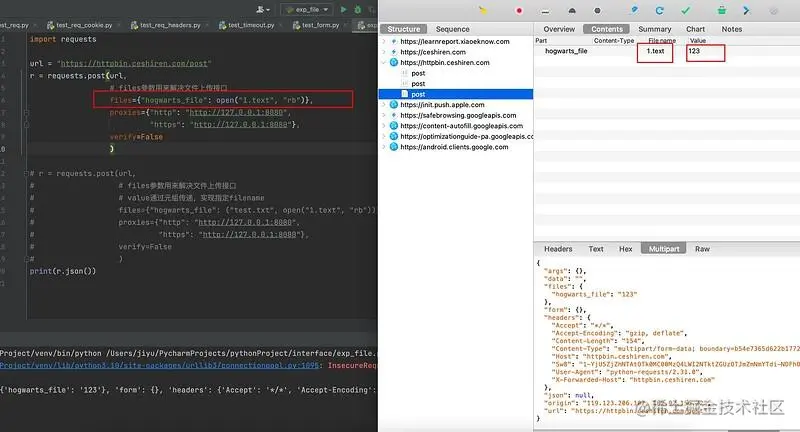Image resolution: width=800 pixels, height=432 pixels.
Task: Click the verify=False line in active code
Action: coord(136,137)
